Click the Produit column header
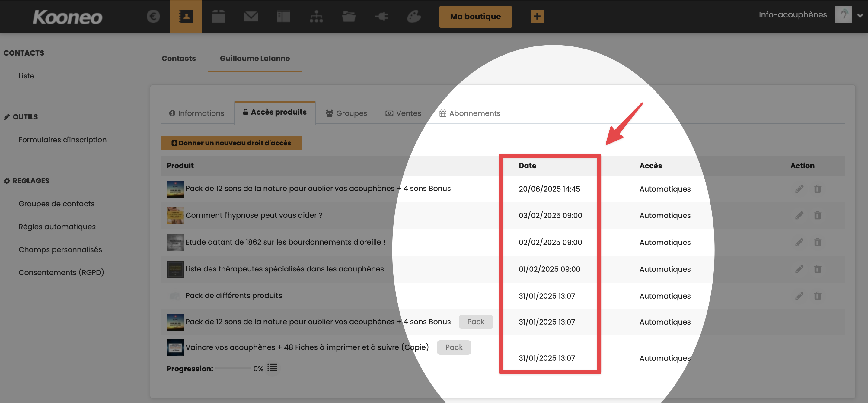The width and height of the screenshot is (868, 403). (180, 166)
